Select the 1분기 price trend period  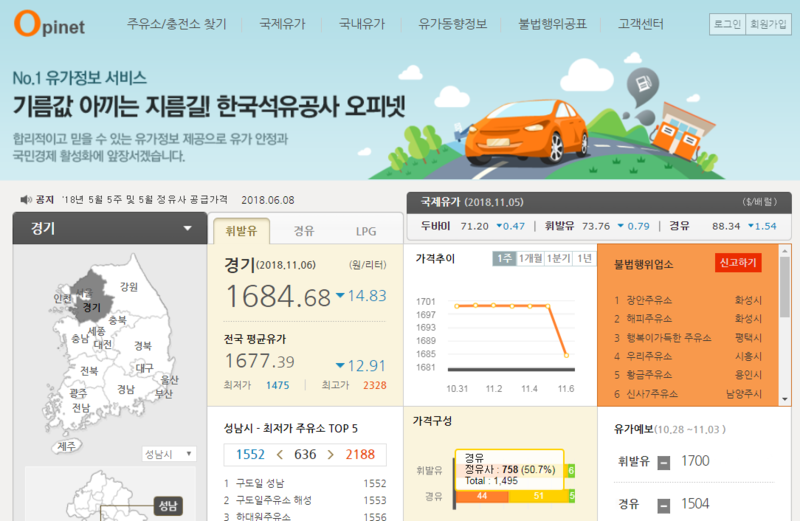[558, 259]
